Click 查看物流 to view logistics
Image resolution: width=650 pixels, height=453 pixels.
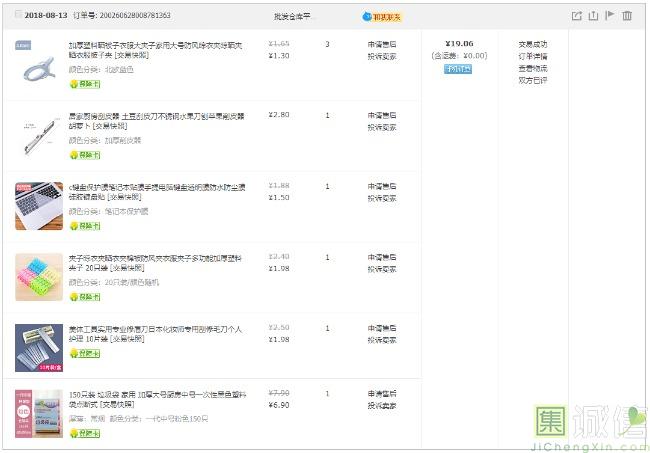coord(532,67)
